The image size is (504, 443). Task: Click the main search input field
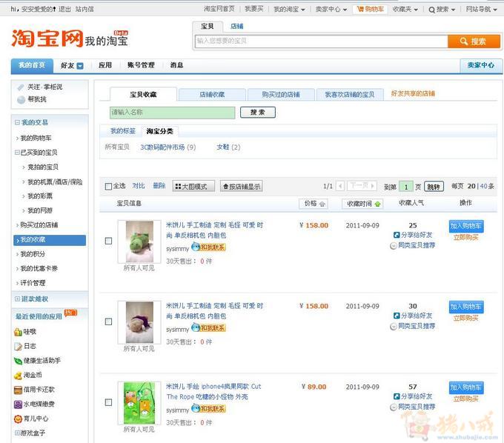322,41
